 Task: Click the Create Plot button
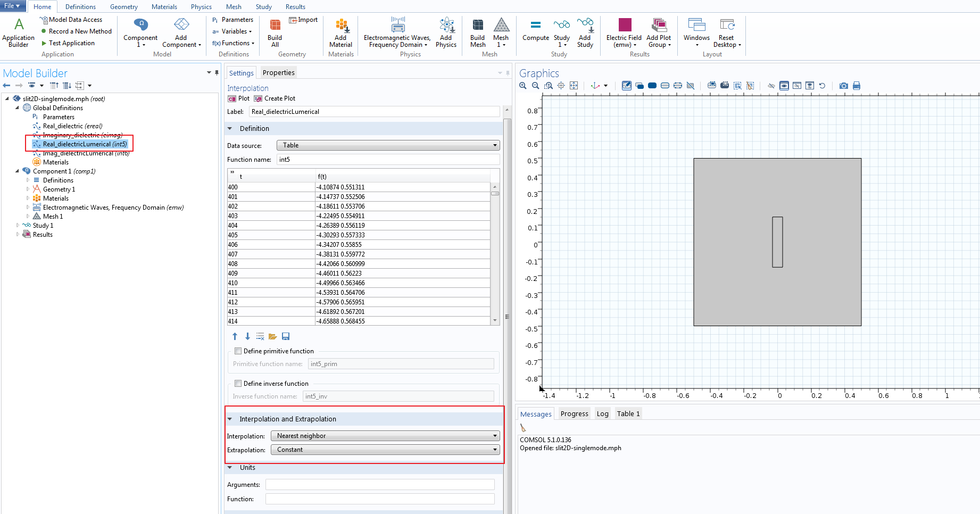pos(275,98)
